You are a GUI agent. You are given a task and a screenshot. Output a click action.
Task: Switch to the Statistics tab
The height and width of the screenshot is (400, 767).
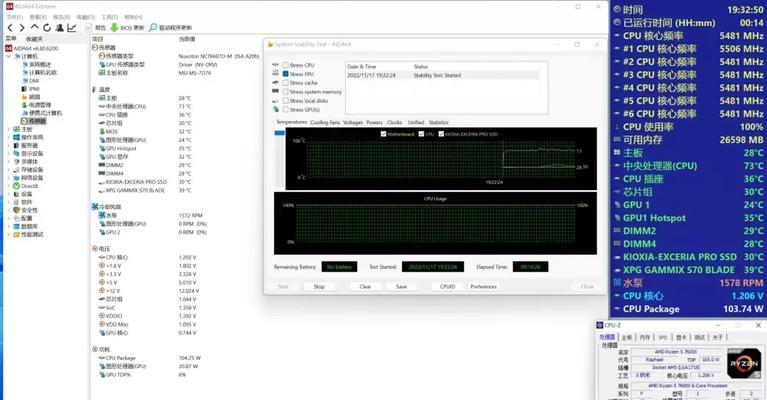click(439, 122)
